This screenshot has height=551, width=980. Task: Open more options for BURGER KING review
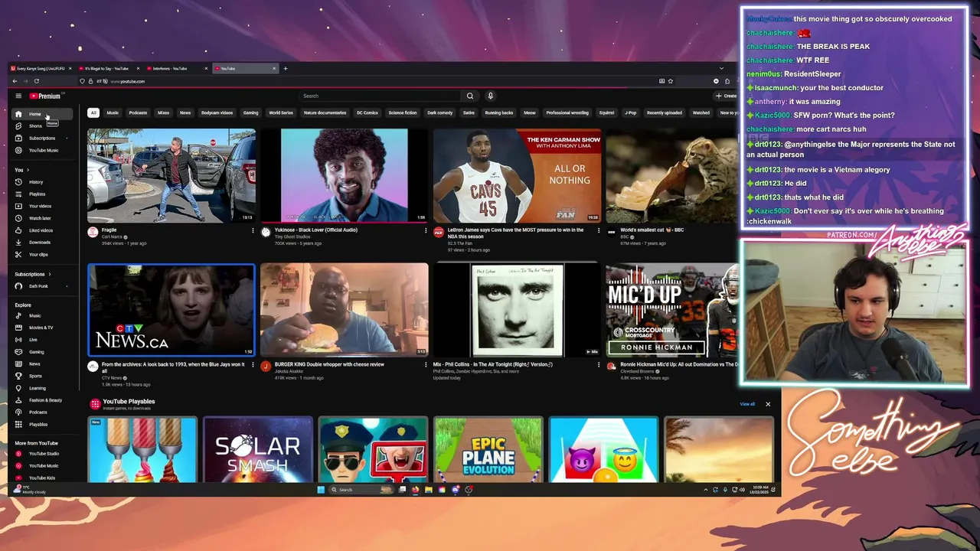click(x=426, y=365)
